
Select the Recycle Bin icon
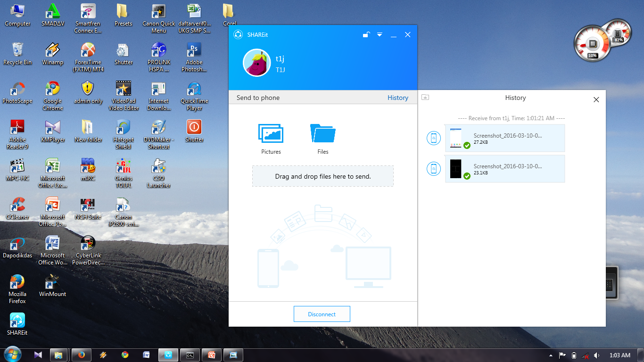(17, 54)
